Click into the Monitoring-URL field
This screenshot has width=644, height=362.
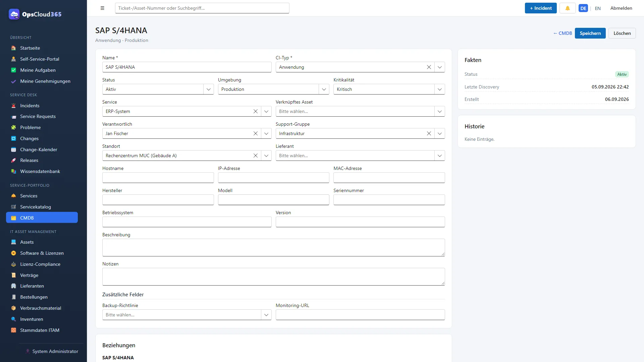(x=360, y=315)
